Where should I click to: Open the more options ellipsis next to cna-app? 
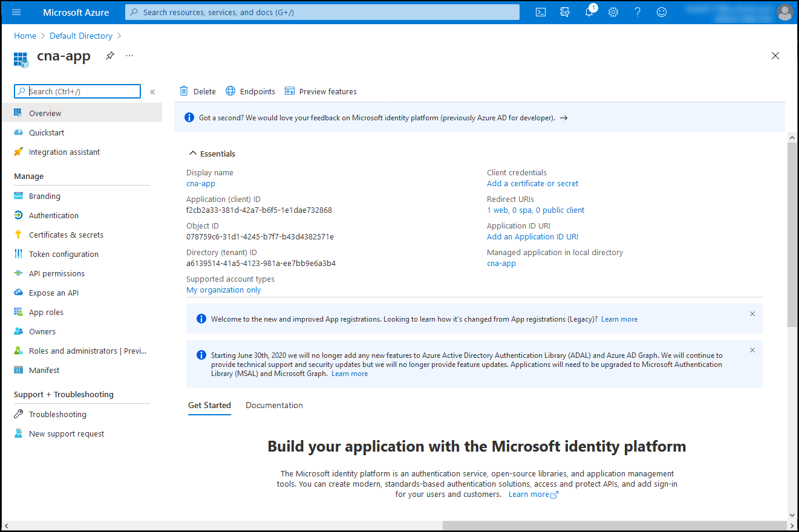tap(129, 56)
